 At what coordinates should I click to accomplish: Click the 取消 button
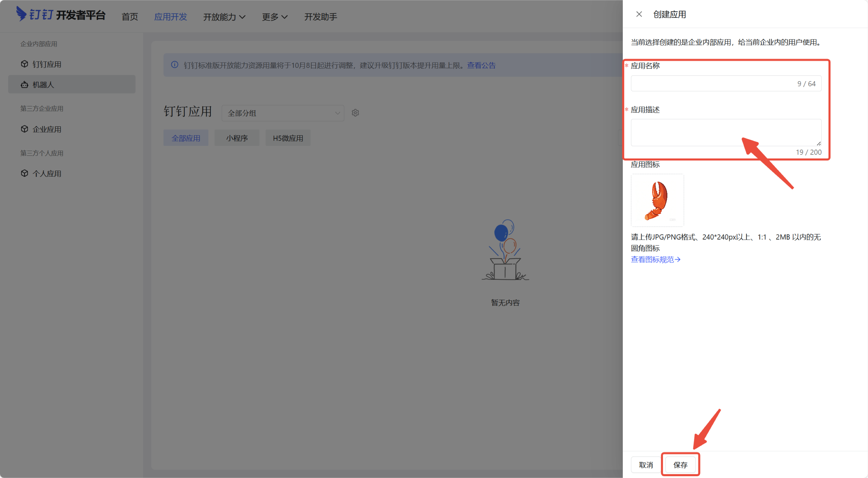646,465
